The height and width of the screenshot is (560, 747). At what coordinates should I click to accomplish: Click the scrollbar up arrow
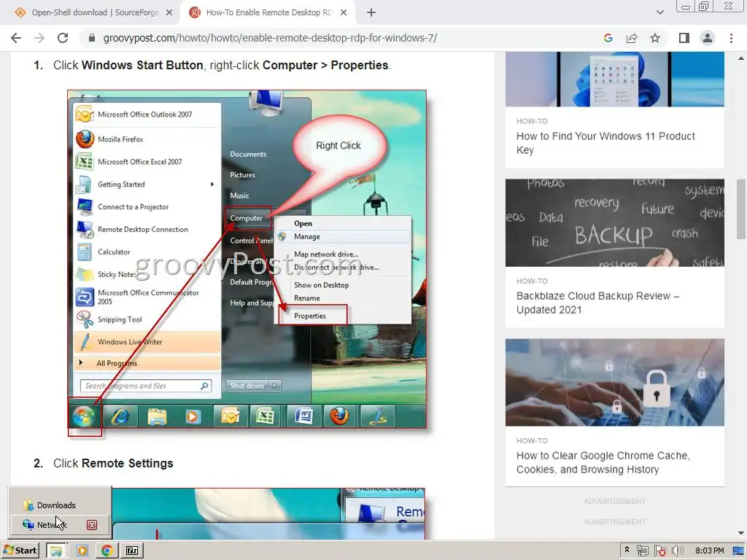tap(741, 58)
